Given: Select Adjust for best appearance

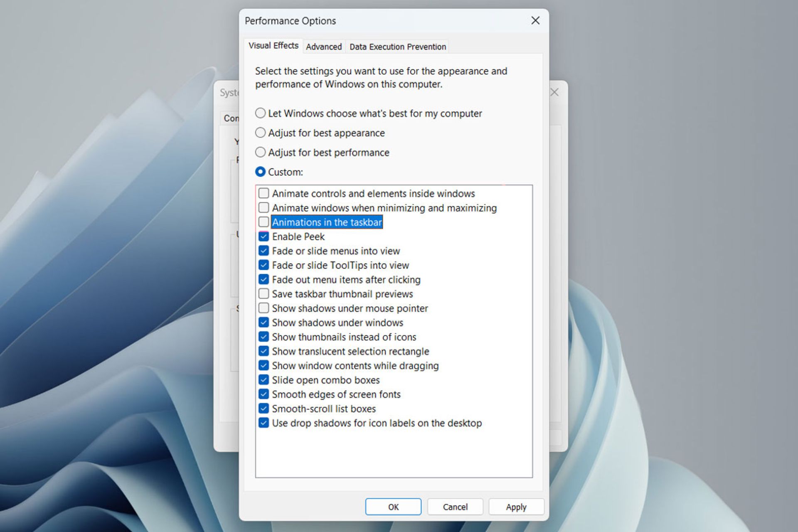Looking at the screenshot, I should click(x=260, y=133).
